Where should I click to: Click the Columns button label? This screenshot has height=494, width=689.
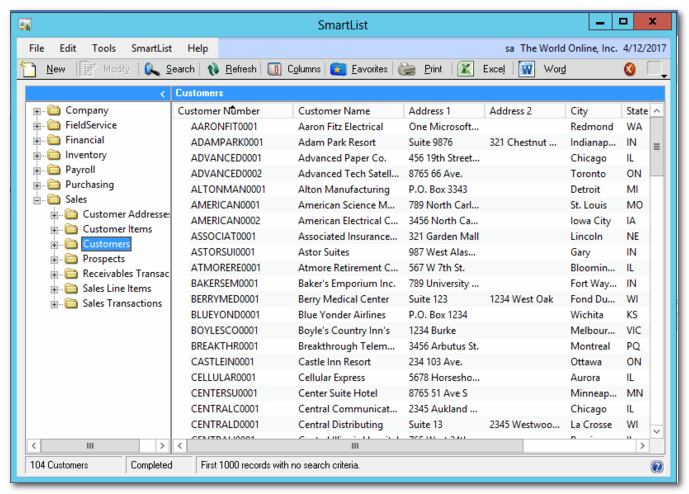click(304, 69)
